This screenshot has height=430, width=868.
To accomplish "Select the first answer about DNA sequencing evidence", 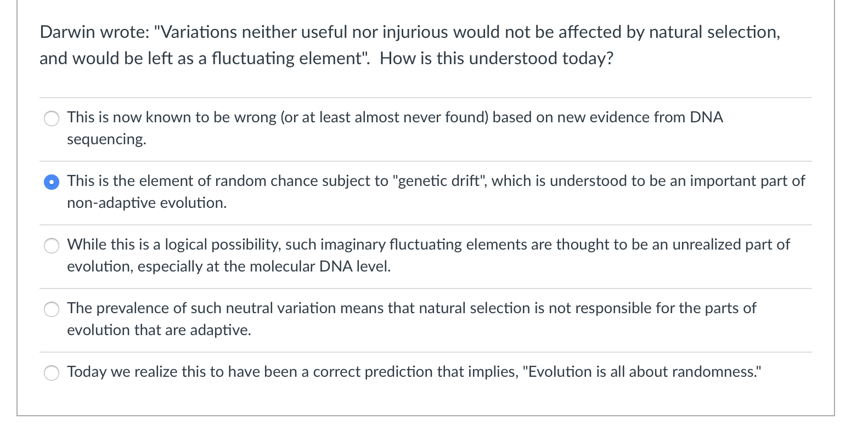I will tap(52, 118).
